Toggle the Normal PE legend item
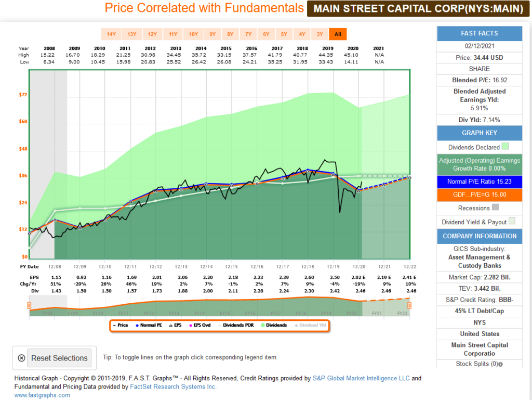532x400 pixels. tap(149, 325)
